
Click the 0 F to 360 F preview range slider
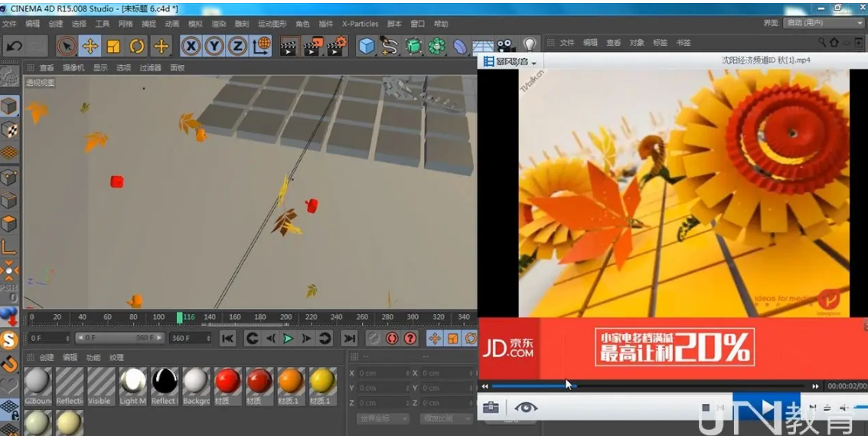[x=119, y=338]
